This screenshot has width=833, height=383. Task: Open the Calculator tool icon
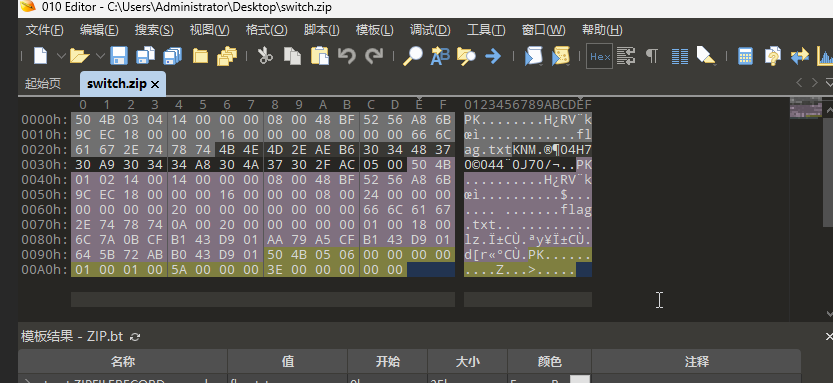pyautogui.click(x=745, y=56)
